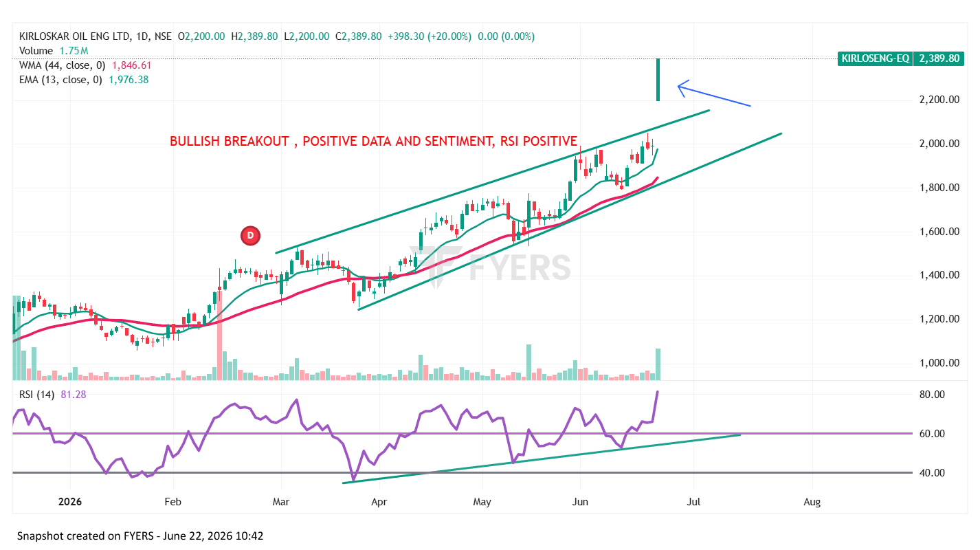Click the tall green breakout candle

point(658,80)
